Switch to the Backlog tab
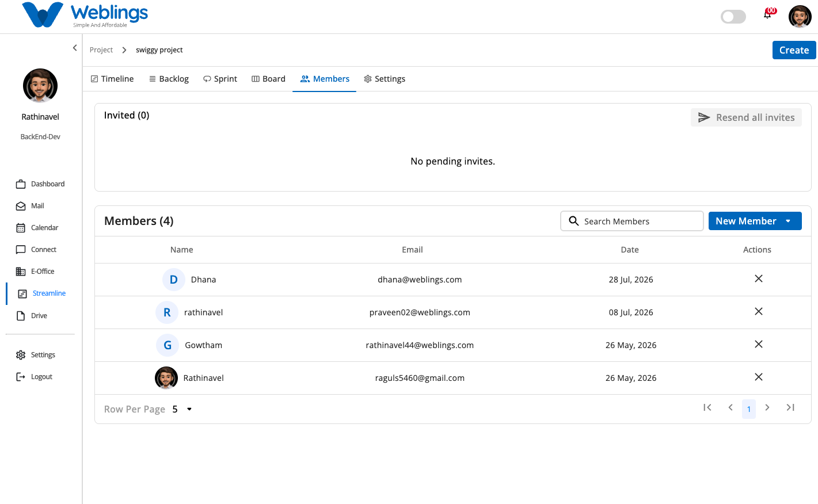 (x=169, y=79)
